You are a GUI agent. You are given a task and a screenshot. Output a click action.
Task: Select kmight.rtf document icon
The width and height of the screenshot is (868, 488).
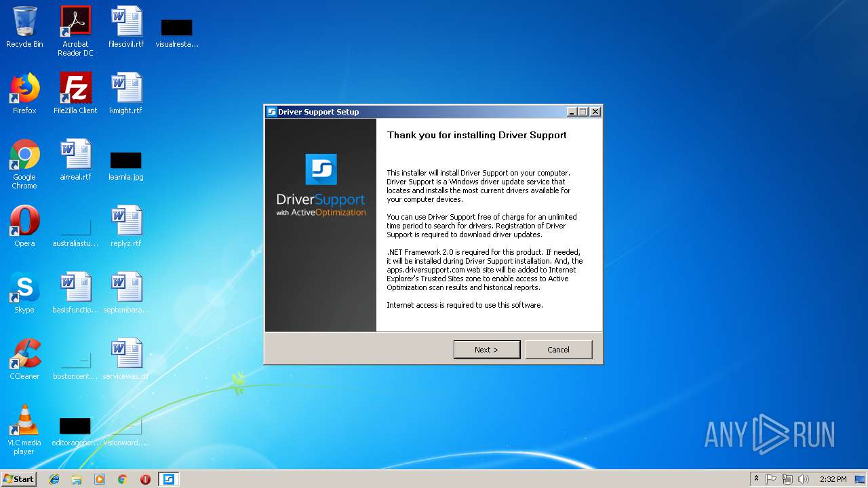[126, 94]
